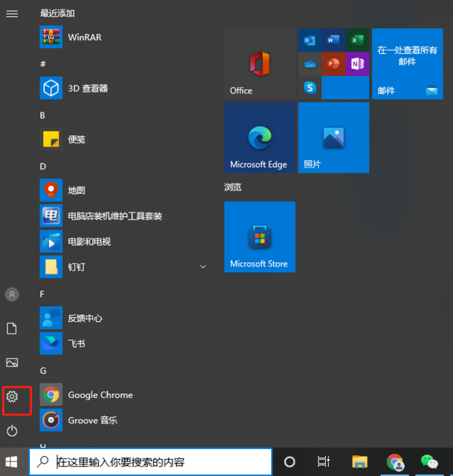Open 反馈中心 app

coord(124,318)
